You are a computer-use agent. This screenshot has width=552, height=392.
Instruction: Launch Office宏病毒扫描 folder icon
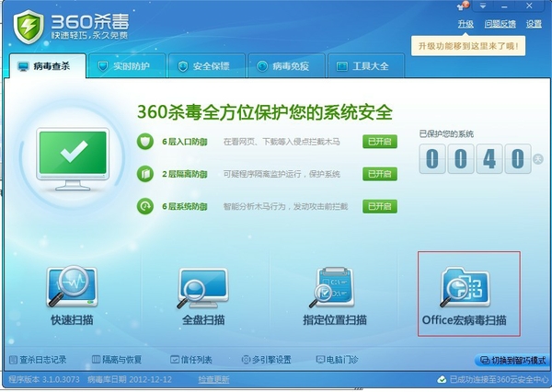click(465, 286)
